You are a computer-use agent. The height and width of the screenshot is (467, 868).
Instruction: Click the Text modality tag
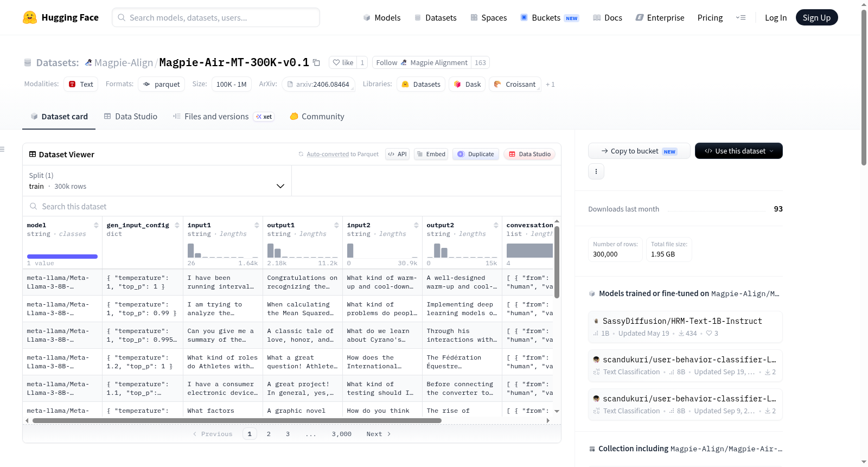click(81, 84)
